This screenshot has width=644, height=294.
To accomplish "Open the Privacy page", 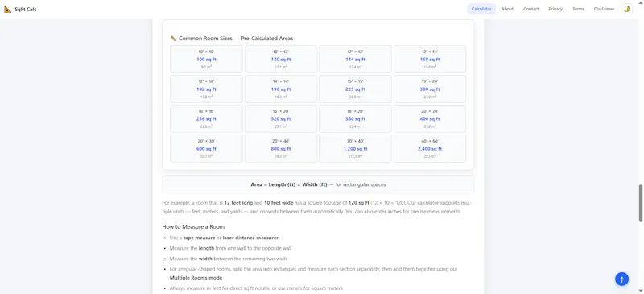I will 555,9.
